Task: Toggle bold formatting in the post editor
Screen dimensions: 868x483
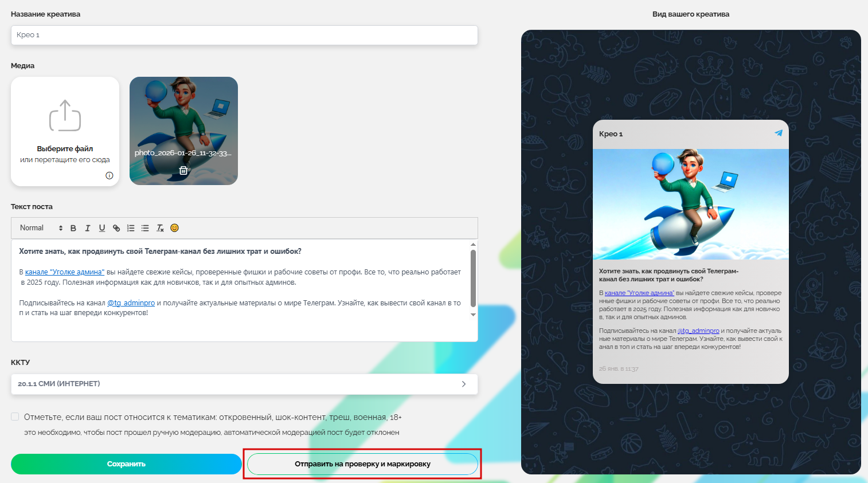Action: point(73,228)
